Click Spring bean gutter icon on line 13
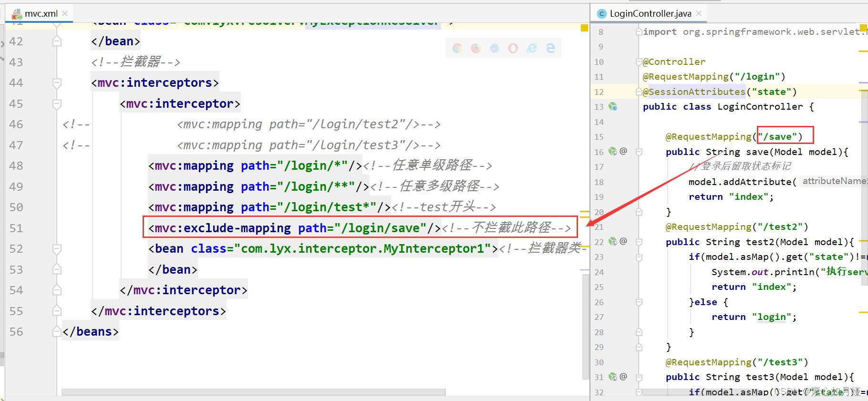Viewport: 868px width, 401px height. tap(613, 107)
